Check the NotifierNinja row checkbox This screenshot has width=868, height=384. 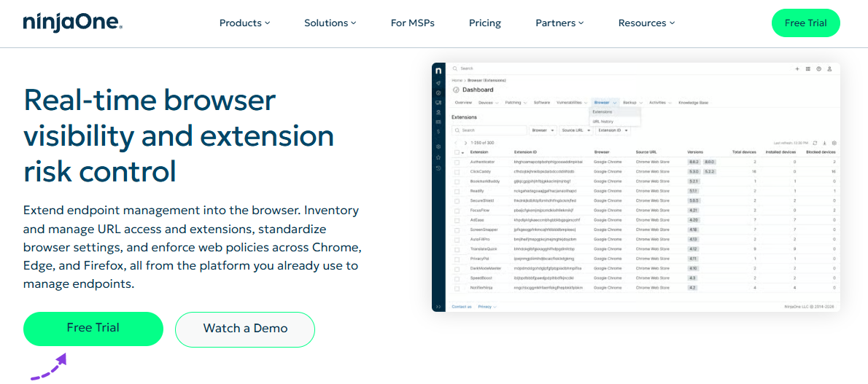pyautogui.click(x=457, y=289)
